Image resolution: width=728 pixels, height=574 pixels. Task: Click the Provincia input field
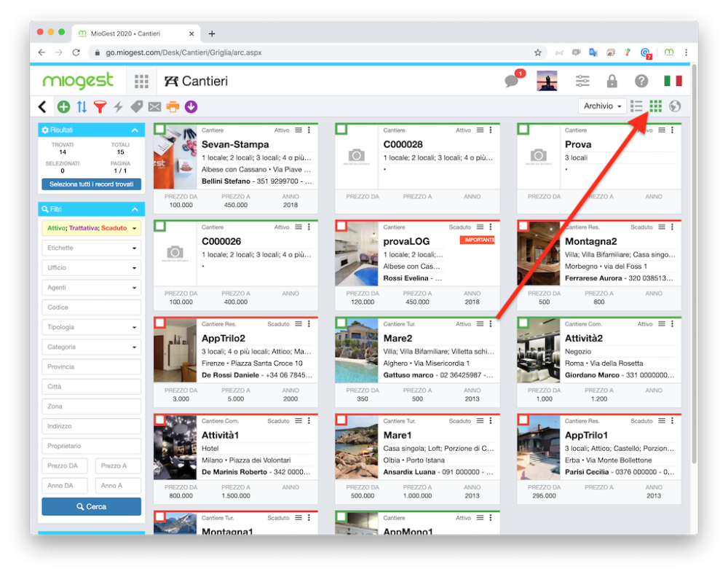92,367
